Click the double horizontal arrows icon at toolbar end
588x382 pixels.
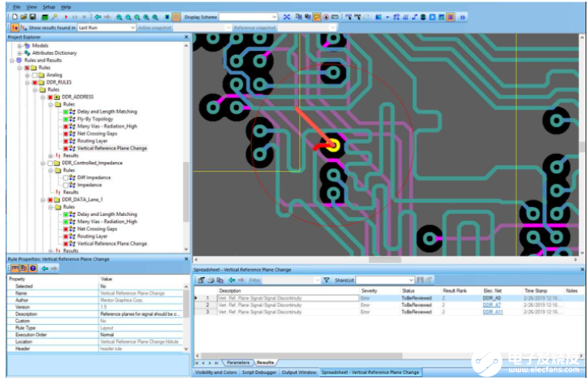463,17
